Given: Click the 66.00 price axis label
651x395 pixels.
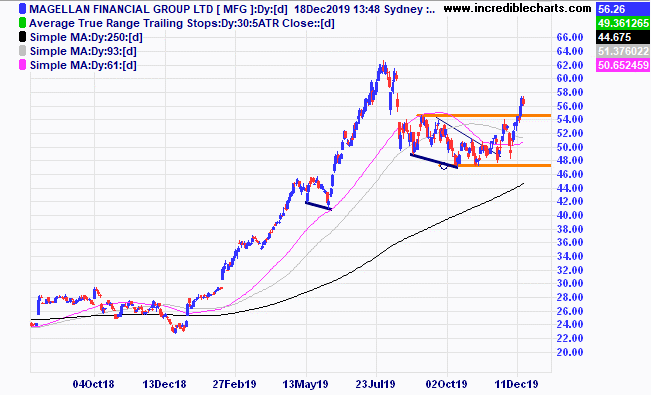Looking at the screenshot, I should tap(570, 37).
